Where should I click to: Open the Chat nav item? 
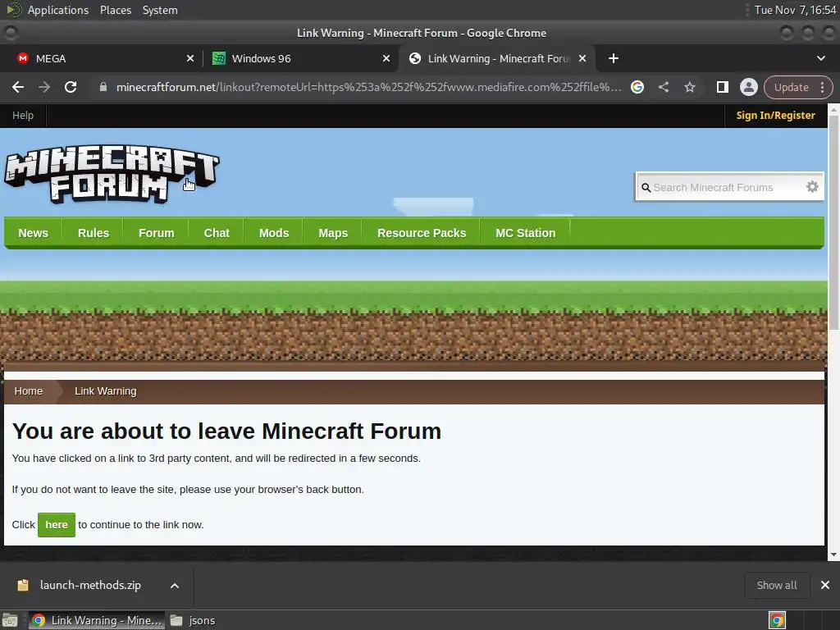[217, 233]
